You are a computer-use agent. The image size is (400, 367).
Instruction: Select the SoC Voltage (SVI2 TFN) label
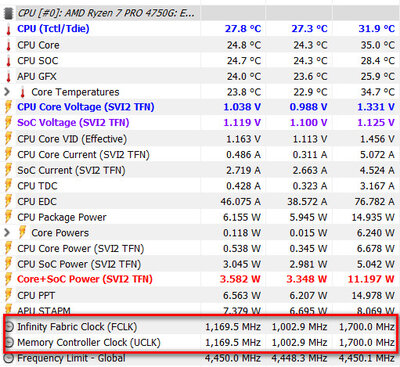pyautogui.click(x=73, y=123)
